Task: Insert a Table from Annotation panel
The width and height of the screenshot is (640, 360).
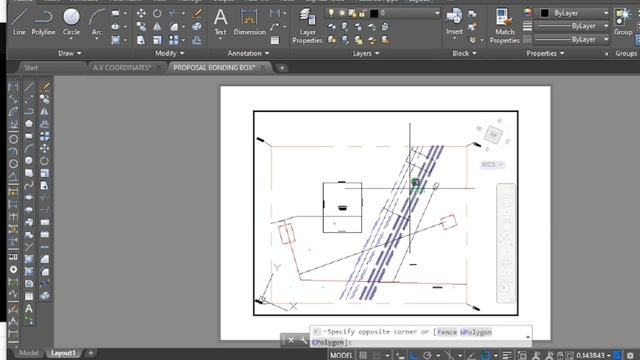Action: coord(275,40)
